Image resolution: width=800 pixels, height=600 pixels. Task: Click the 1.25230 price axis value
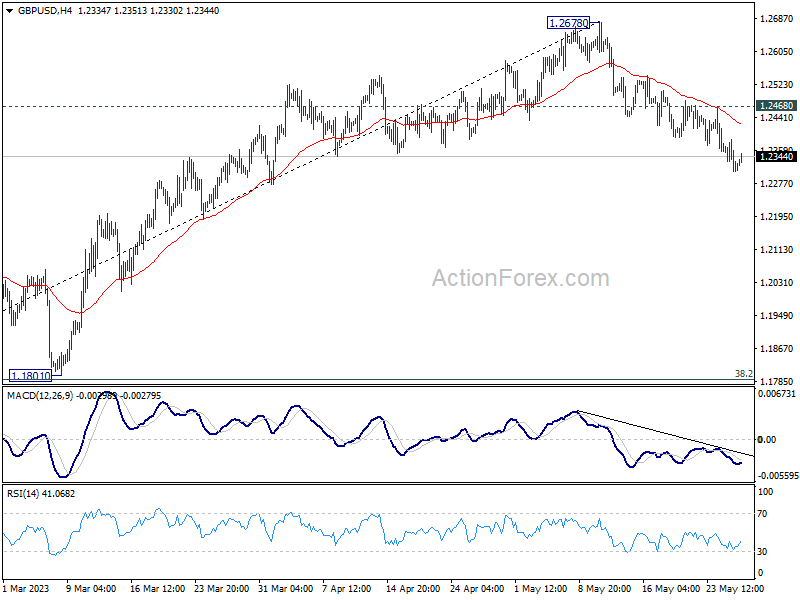[x=777, y=85]
